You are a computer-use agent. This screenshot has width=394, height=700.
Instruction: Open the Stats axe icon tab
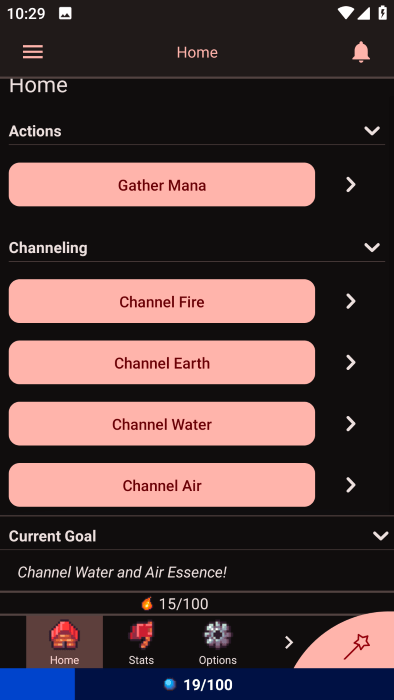(141, 642)
